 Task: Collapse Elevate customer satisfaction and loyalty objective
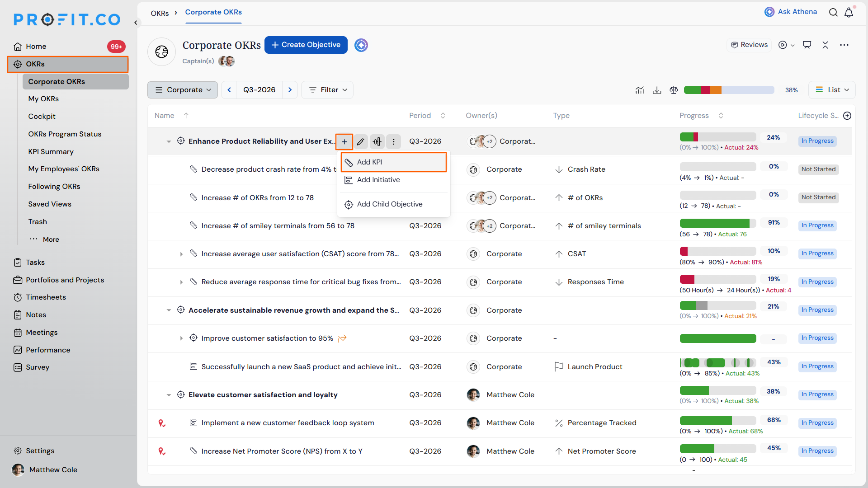coord(169,395)
